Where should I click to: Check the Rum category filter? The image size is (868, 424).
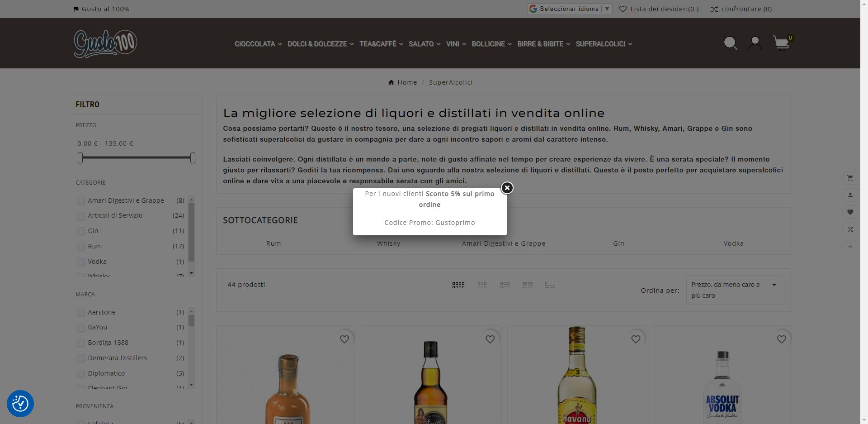pyautogui.click(x=80, y=247)
